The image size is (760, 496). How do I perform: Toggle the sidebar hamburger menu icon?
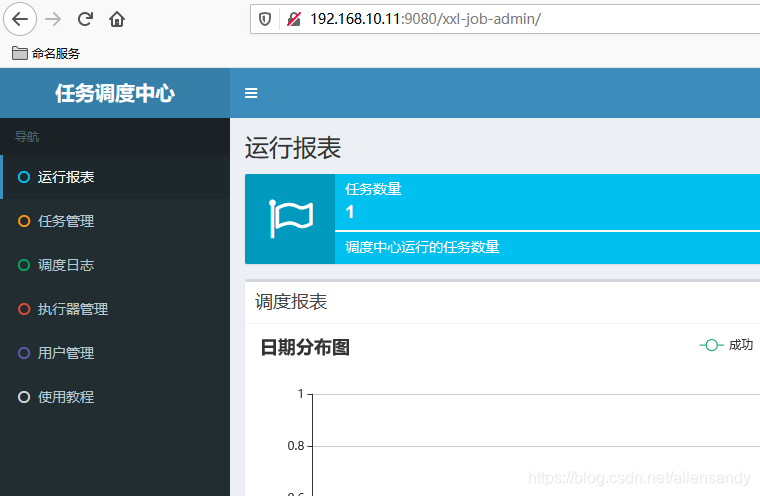coord(251,93)
